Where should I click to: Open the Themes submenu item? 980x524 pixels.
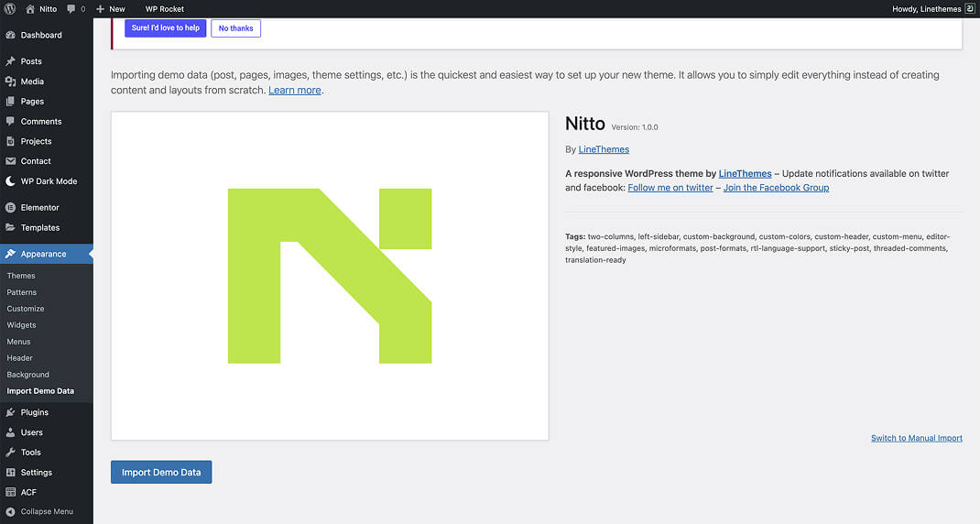(x=21, y=276)
